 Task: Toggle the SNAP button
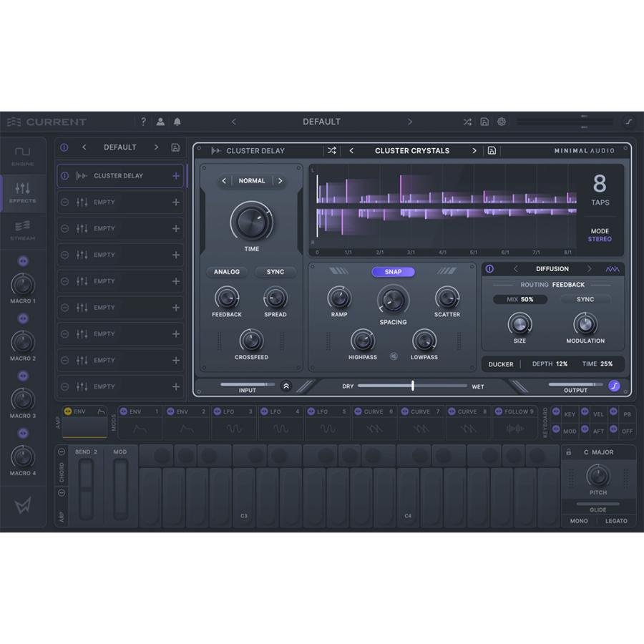click(x=393, y=272)
